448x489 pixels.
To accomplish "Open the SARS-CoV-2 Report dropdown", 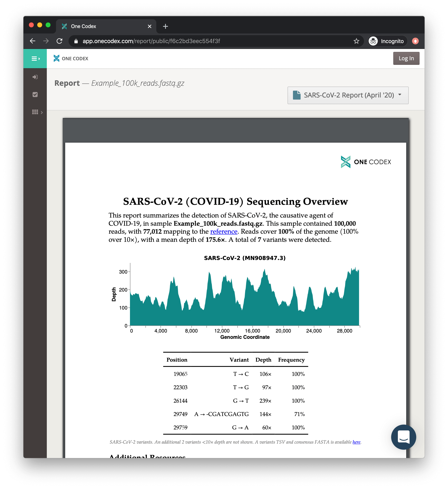I will pyautogui.click(x=348, y=95).
